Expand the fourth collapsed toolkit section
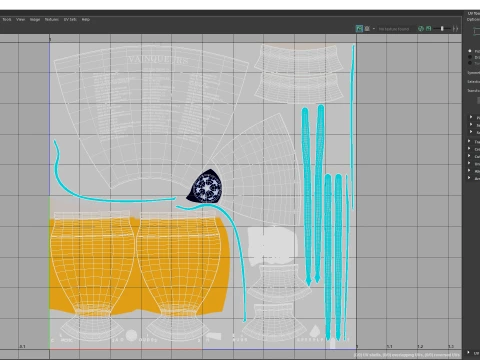The height and width of the screenshot is (360, 480). [469, 141]
